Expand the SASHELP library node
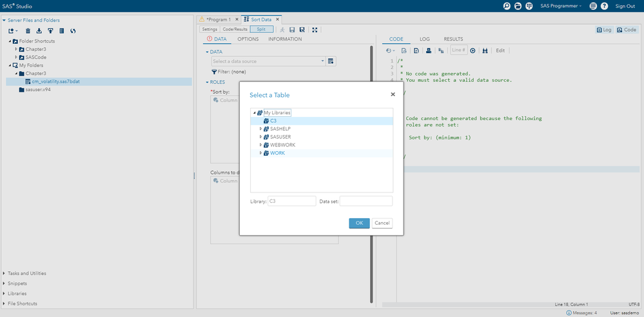 [x=260, y=129]
